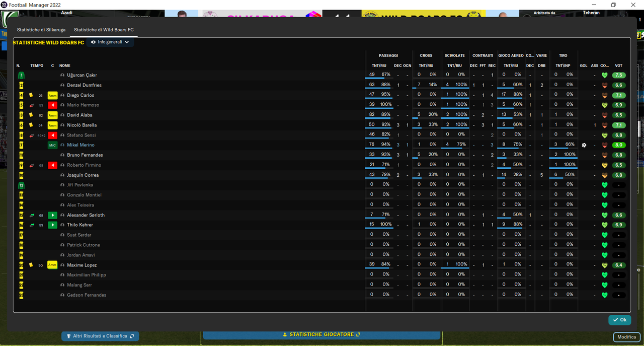Open Patrick Cutrone player name
644x346 pixels.
tap(84, 245)
